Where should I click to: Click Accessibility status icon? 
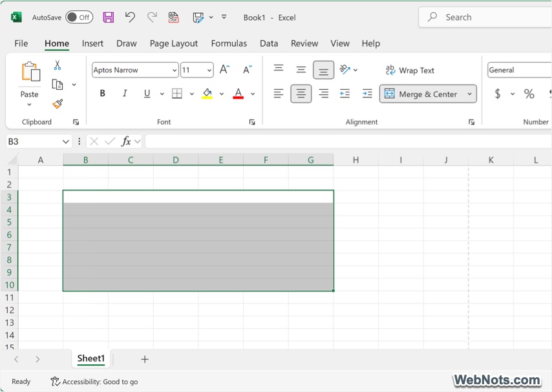[55, 381]
